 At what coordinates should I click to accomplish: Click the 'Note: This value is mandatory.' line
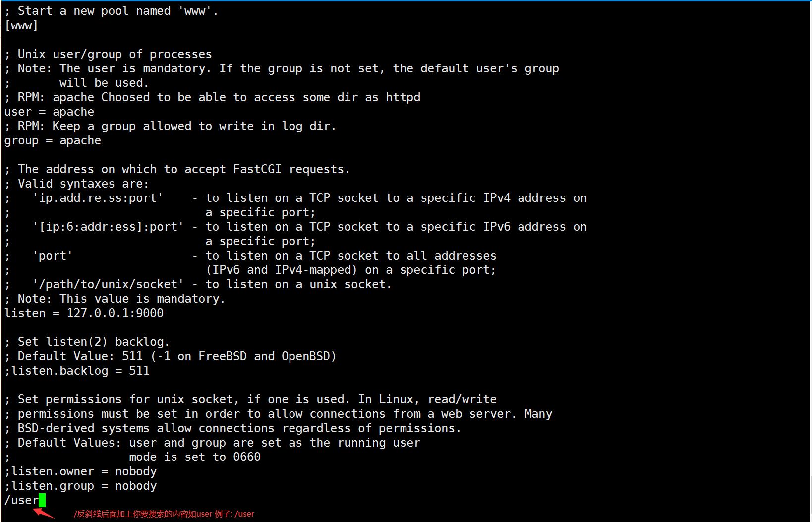[x=121, y=299]
